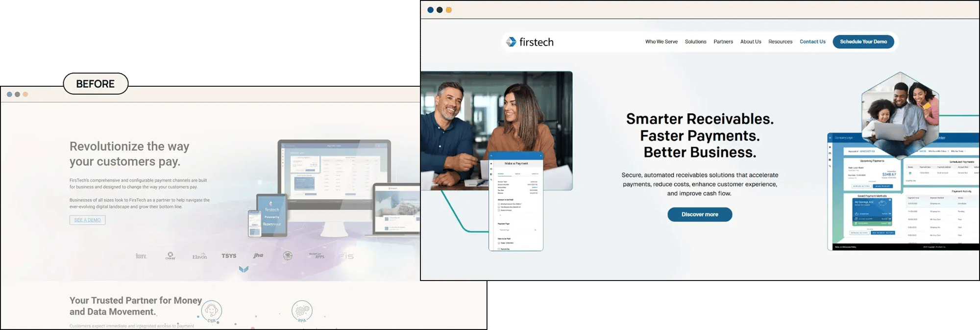Click the RPA gears icon in the old site
The image size is (980, 330).
pyautogui.click(x=302, y=311)
